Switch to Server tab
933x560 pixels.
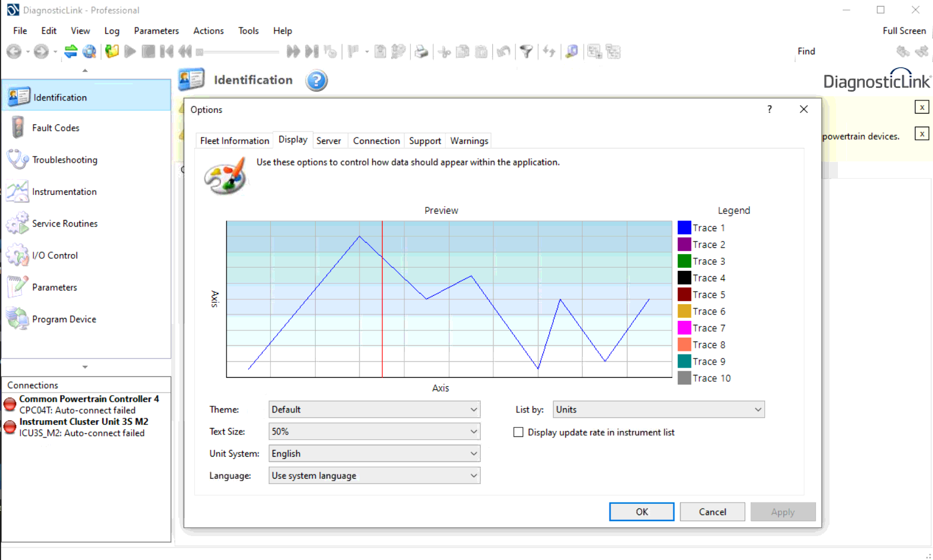tap(328, 141)
